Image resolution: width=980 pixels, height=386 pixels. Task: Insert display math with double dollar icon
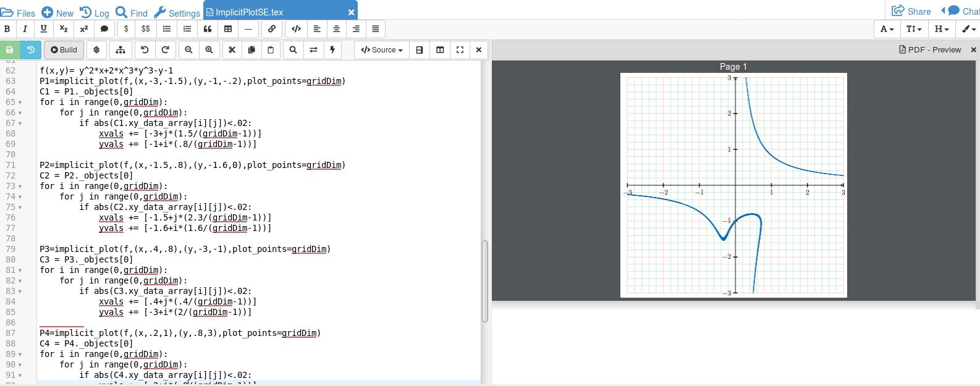pyautogui.click(x=146, y=28)
